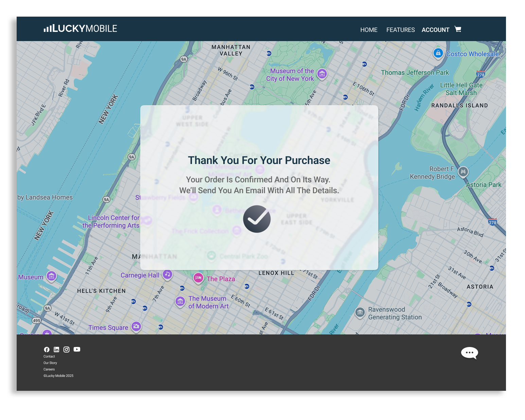Go to the HOME page
Image resolution: width=525 pixels, height=420 pixels.
369,30
